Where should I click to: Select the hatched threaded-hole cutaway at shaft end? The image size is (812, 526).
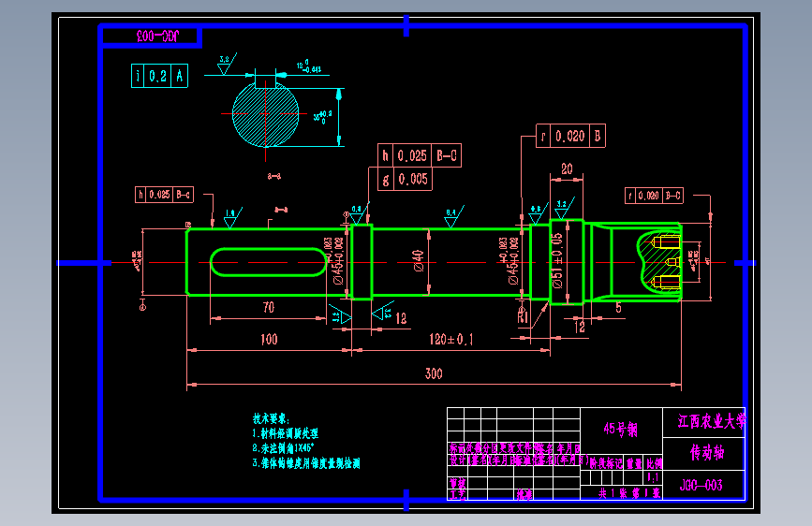click(658, 262)
